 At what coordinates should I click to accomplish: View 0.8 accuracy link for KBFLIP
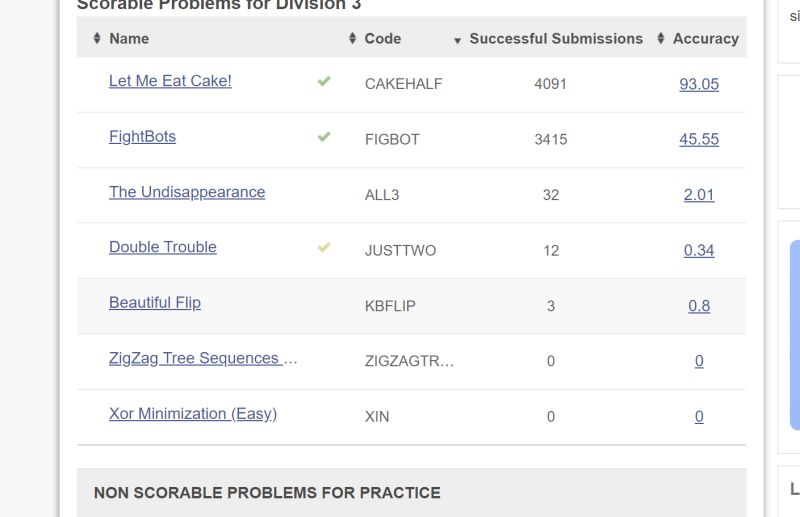[x=699, y=306]
